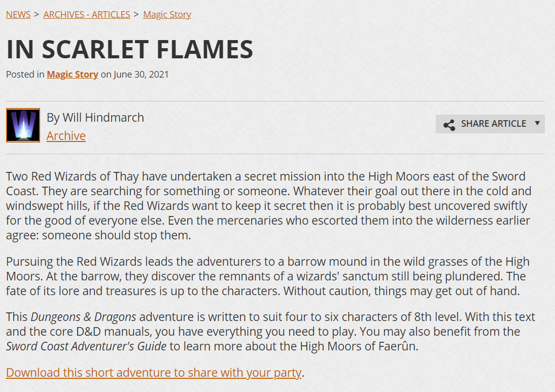Open bold Magic Story link after Posted in

[x=73, y=75]
